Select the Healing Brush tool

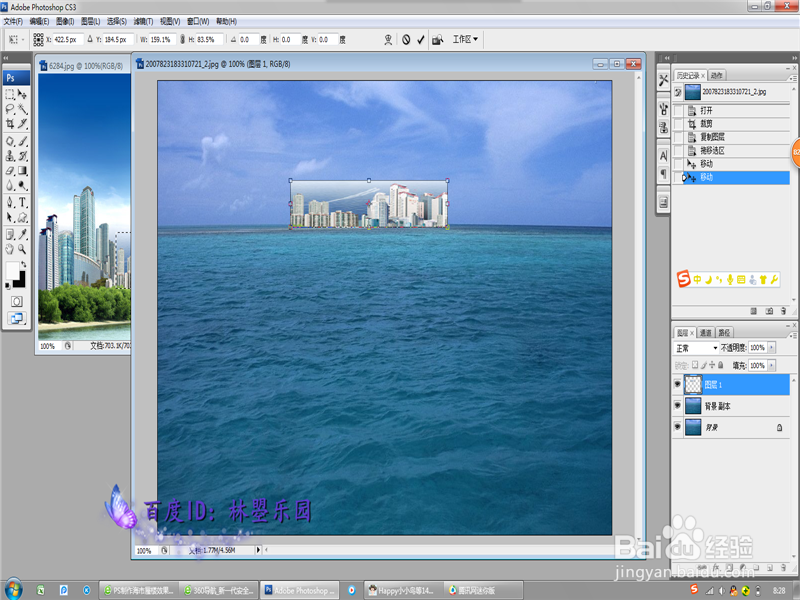point(10,141)
